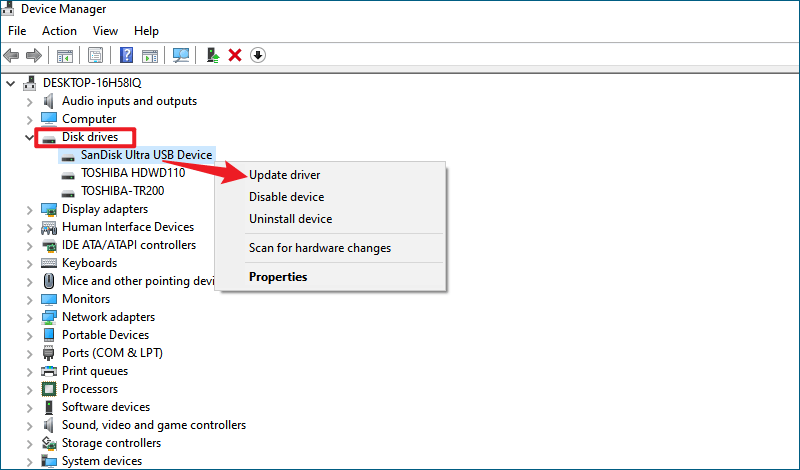Select Print queues label
This screenshot has width=800, height=470.
(x=95, y=371)
